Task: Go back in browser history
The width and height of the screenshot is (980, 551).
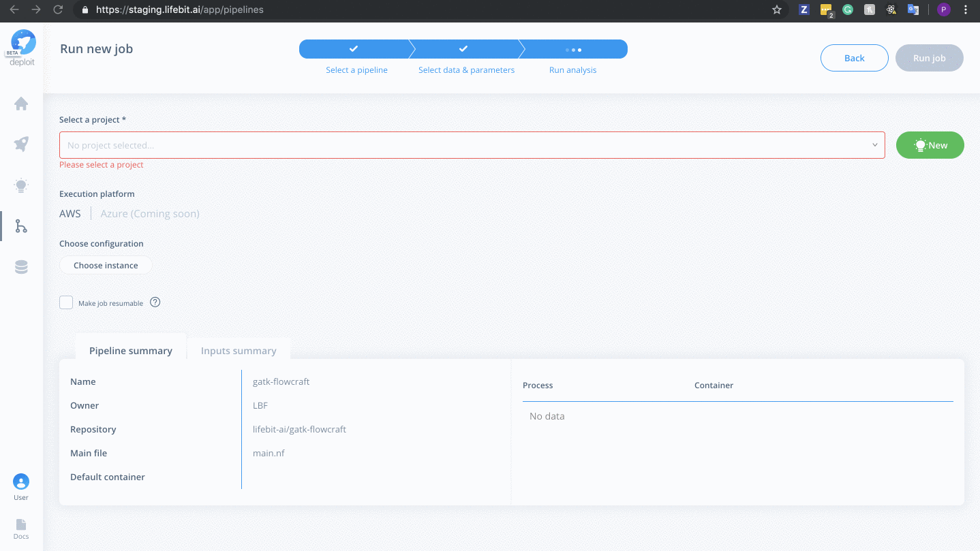Action: 14,10
